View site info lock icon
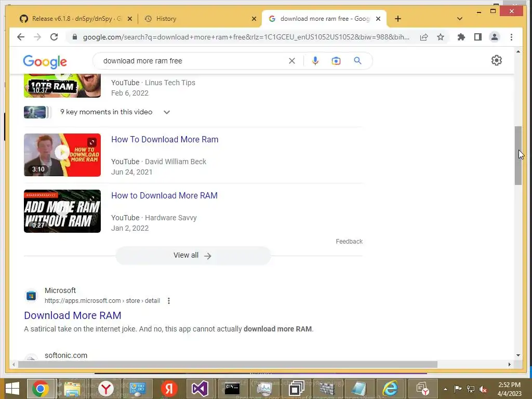Image resolution: width=532 pixels, height=399 pixels. (75, 37)
